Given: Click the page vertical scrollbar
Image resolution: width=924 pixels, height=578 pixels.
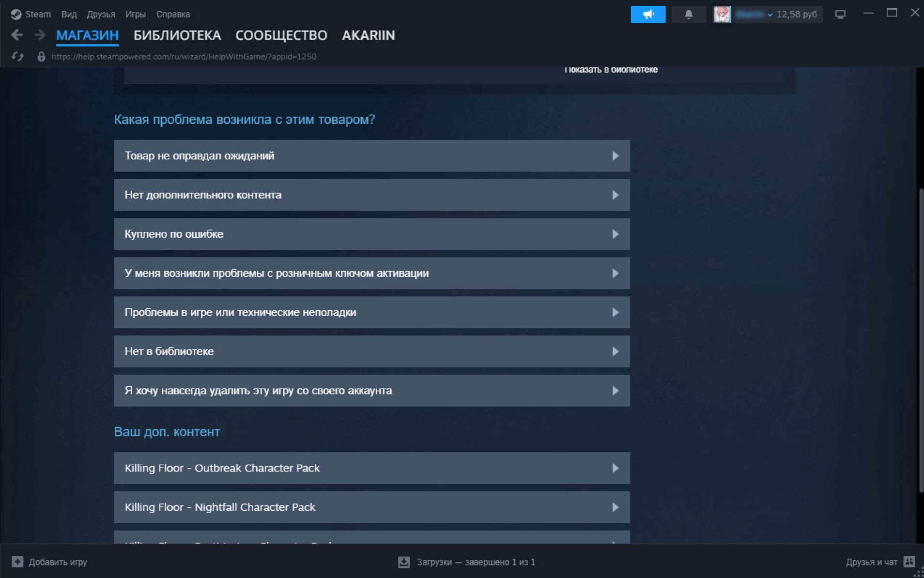Looking at the screenshot, I should [921, 339].
